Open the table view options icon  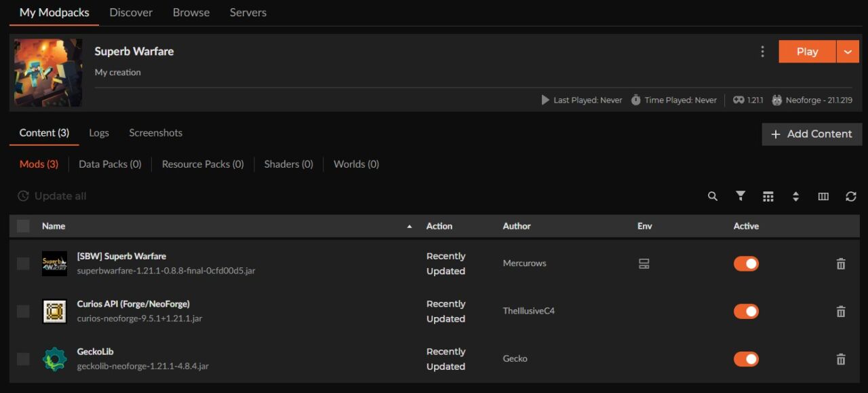768,196
